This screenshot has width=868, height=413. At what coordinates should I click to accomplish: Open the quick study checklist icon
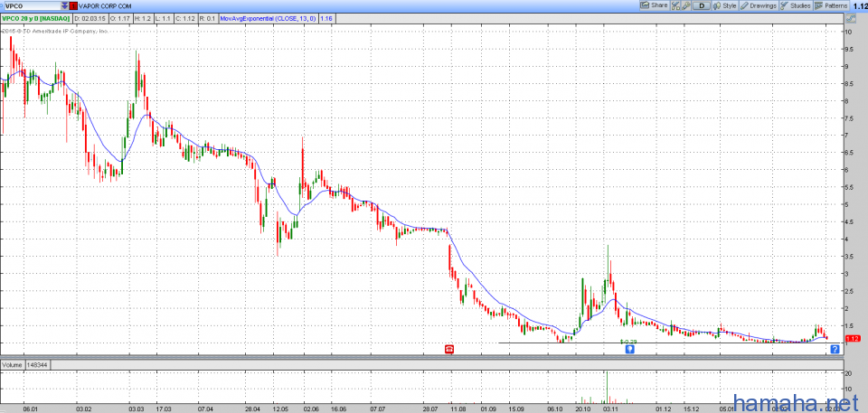(x=676, y=5)
